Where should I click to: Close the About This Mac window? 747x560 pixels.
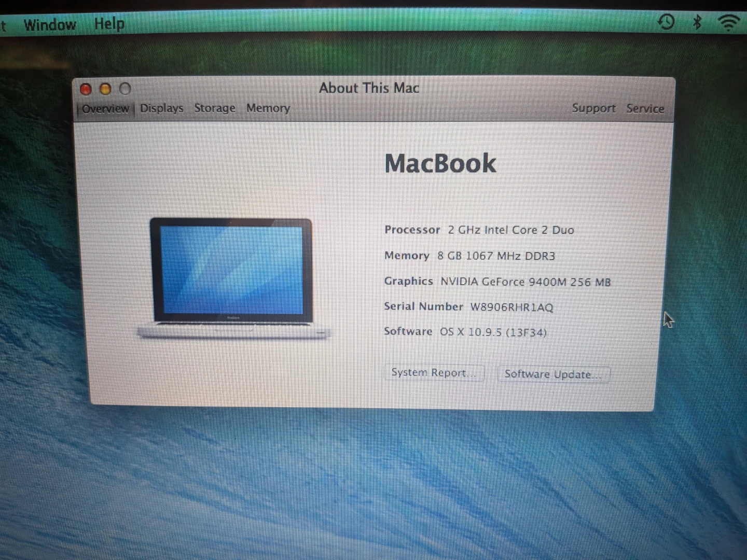(x=86, y=89)
